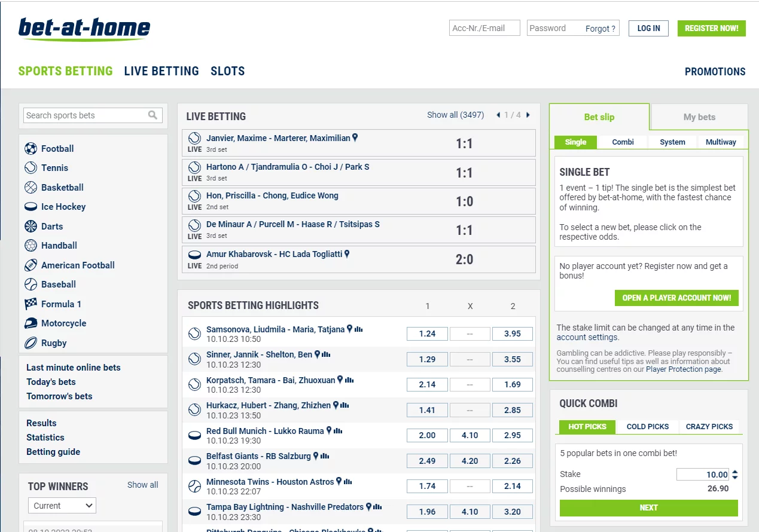Open the Betting guide link
Image resolution: width=759 pixels, height=532 pixels.
tap(53, 452)
